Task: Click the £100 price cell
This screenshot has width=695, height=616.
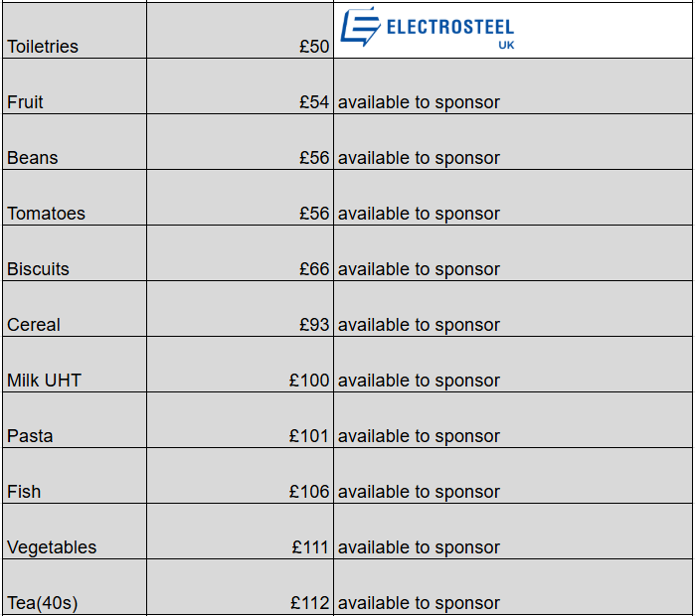Action: (x=309, y=381)
